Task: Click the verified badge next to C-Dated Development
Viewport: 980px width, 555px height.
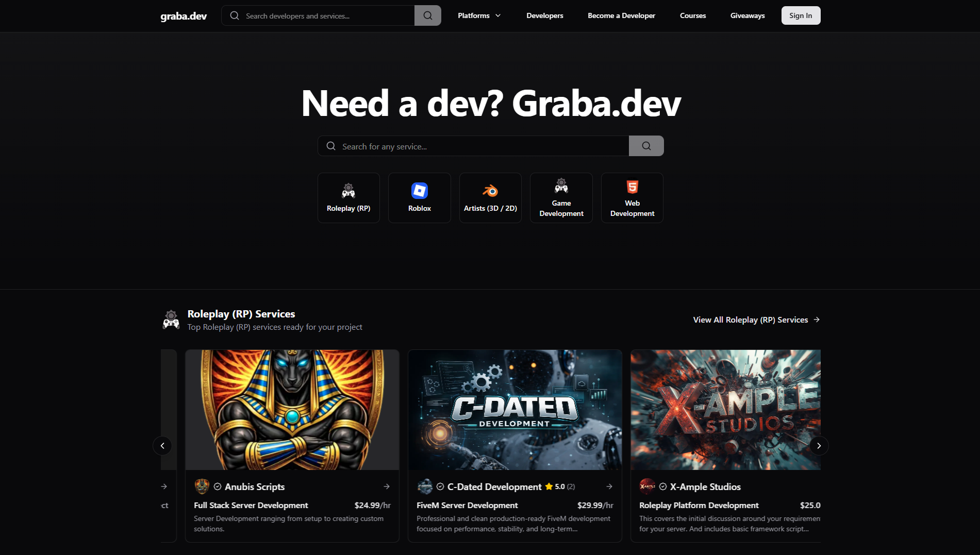Action: point(440,486)
